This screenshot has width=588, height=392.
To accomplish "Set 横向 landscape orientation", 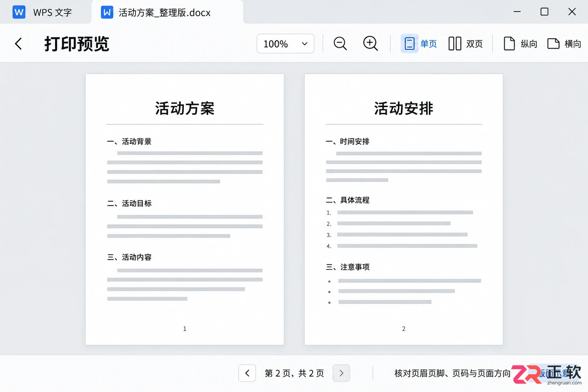I will pyautogui.click(x=564, y=44).
